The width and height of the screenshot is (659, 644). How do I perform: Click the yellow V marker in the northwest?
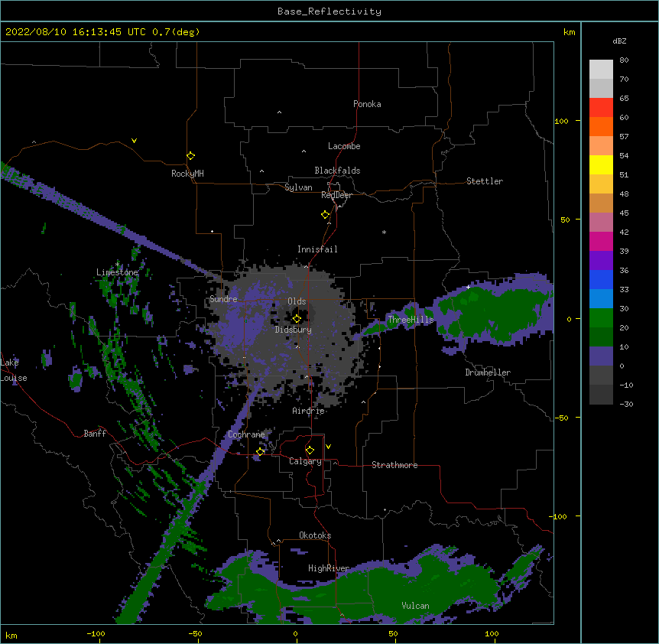[134, 141]
